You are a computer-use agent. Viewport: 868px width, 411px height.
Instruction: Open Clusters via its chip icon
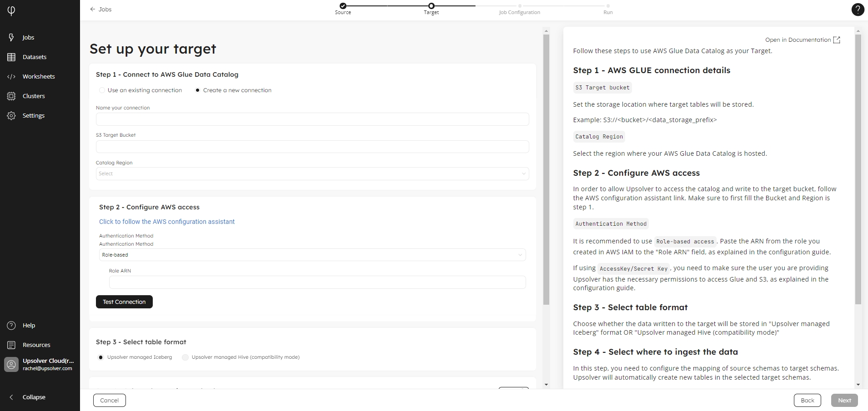(x=11, y=96)
